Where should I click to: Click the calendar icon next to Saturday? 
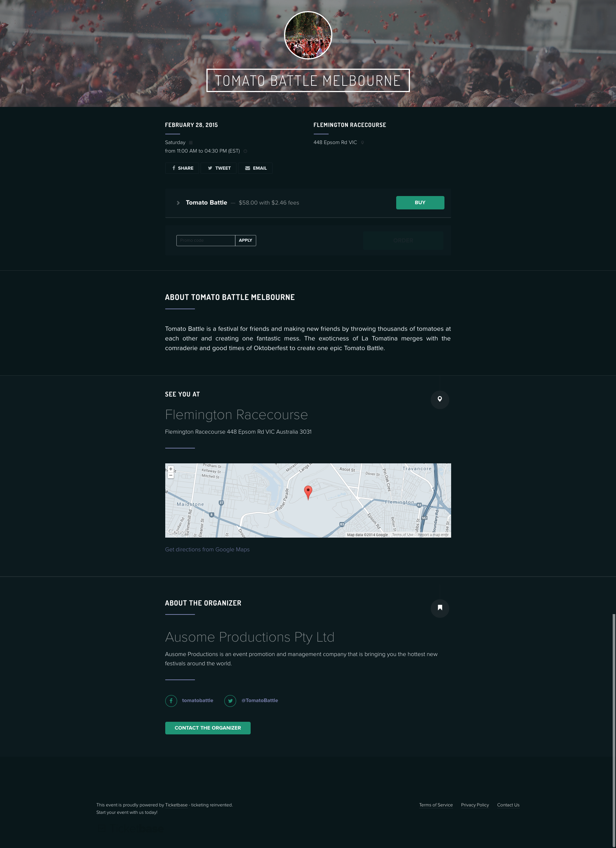click(191, 143)
